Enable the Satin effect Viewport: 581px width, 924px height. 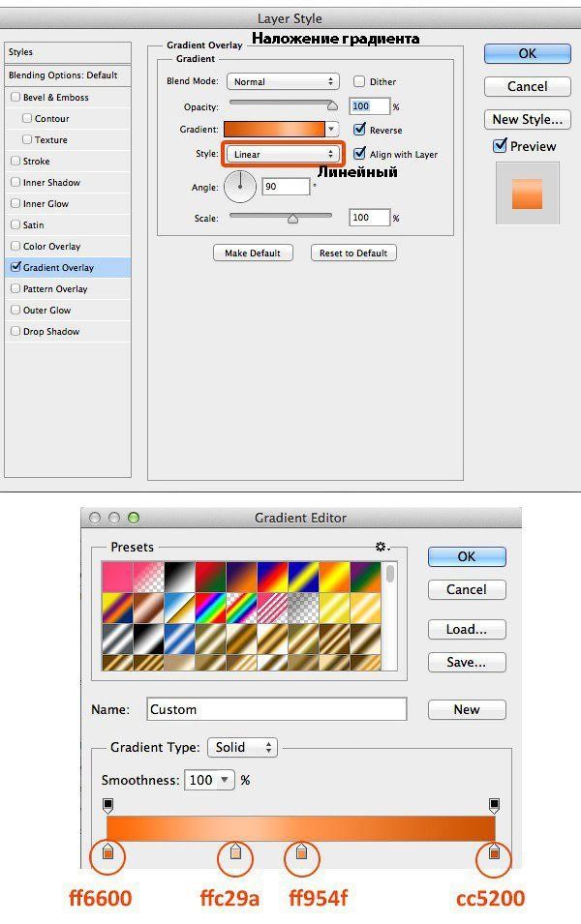point(15,224)
